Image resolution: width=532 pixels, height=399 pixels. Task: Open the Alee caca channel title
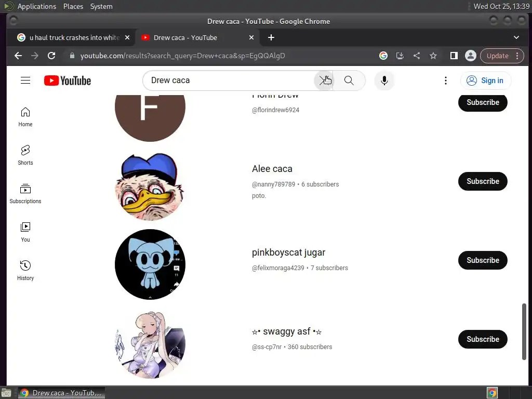272,169
